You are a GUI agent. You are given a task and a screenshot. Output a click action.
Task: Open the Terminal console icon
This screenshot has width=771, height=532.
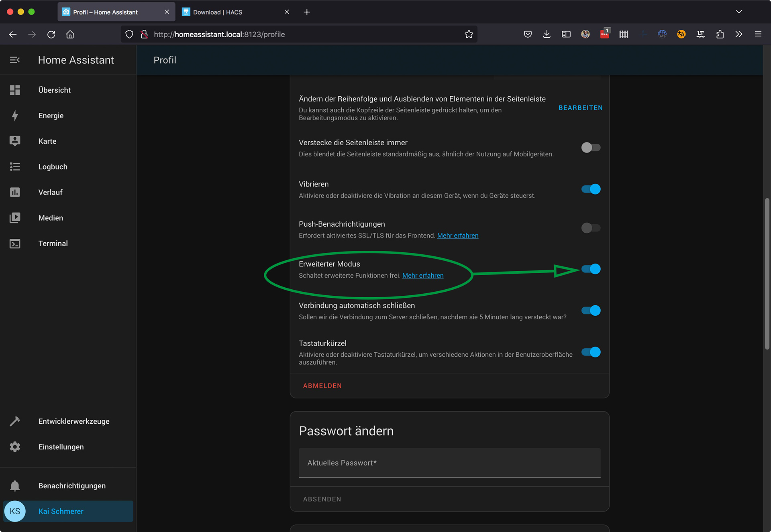point(15,244)
